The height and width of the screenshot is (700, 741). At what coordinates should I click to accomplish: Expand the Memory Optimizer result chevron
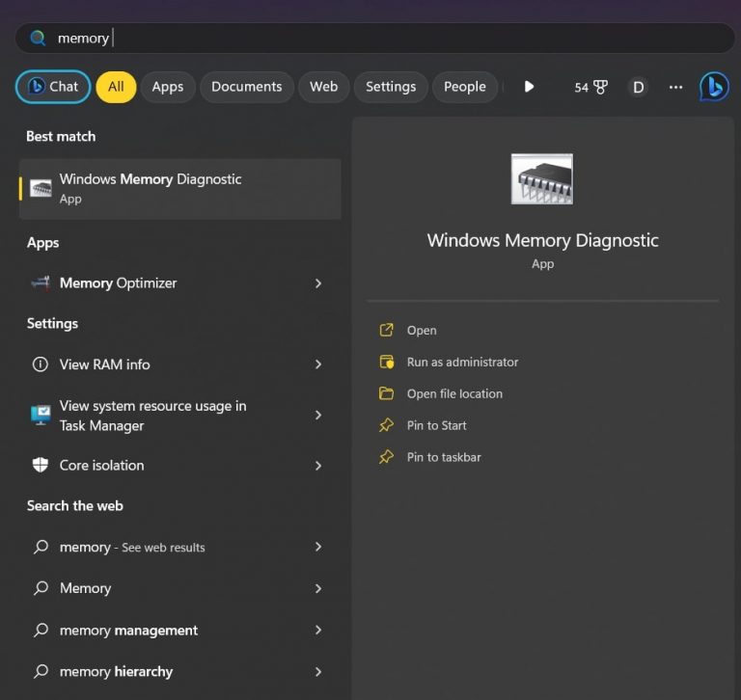(x=318, y=283)
